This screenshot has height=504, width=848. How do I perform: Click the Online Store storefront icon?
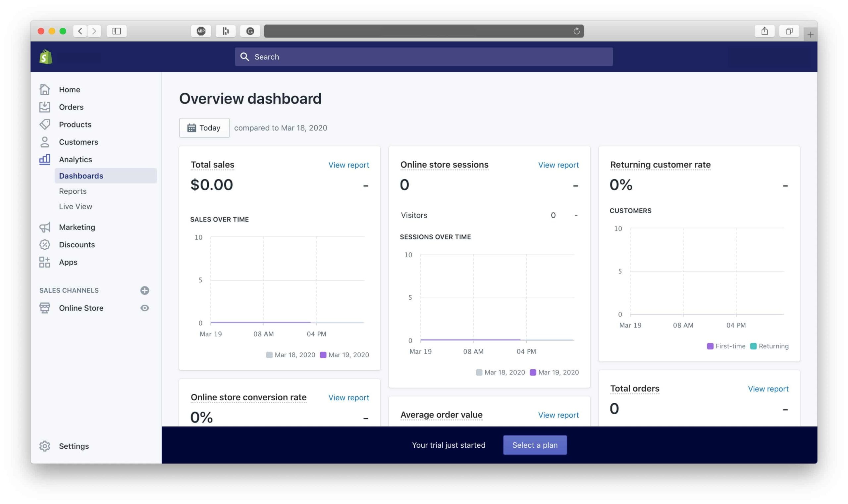pos(44,308)
